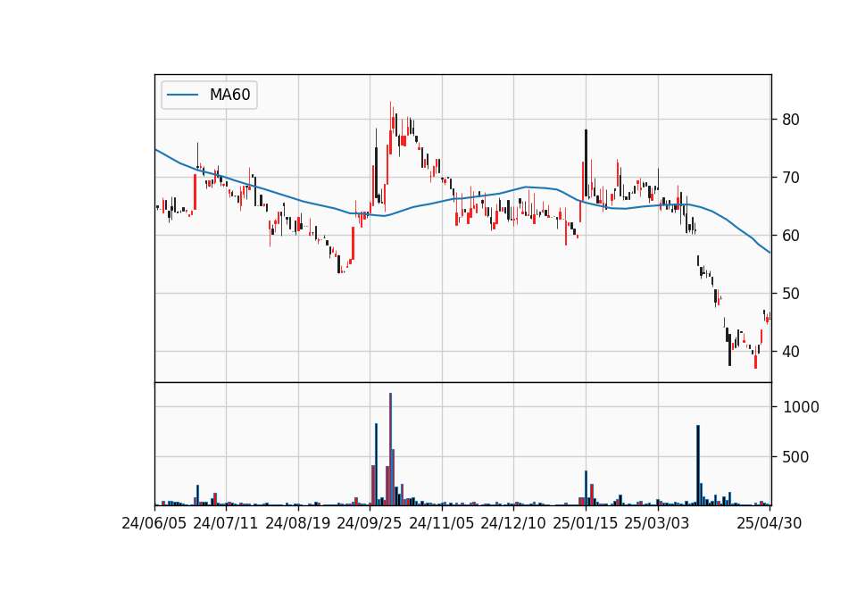
Task: Click the 25/04/30 date label
Action: tap(770, 523)
